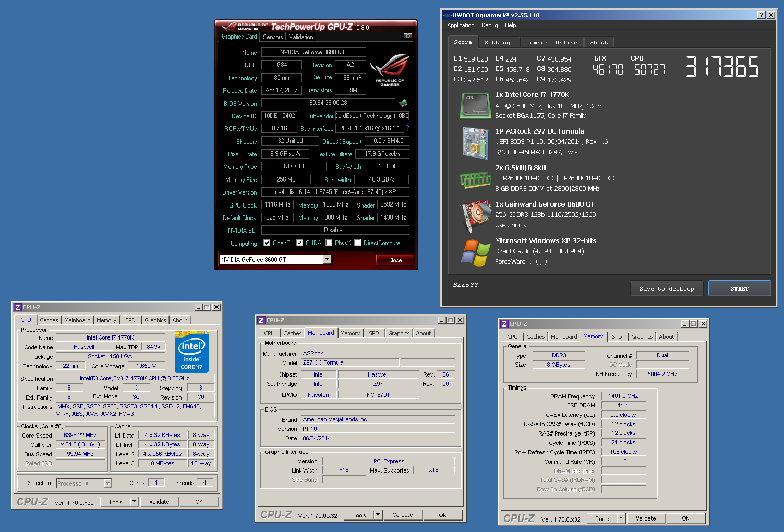Click the BIOS save chip icon in GPU-Z

[403, 103]
